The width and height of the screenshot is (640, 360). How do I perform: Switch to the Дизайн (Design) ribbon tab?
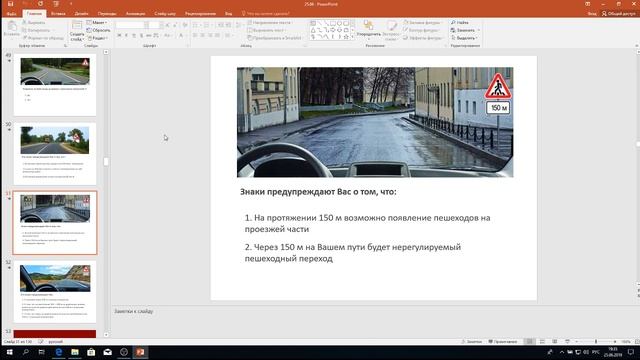point(81,13)
